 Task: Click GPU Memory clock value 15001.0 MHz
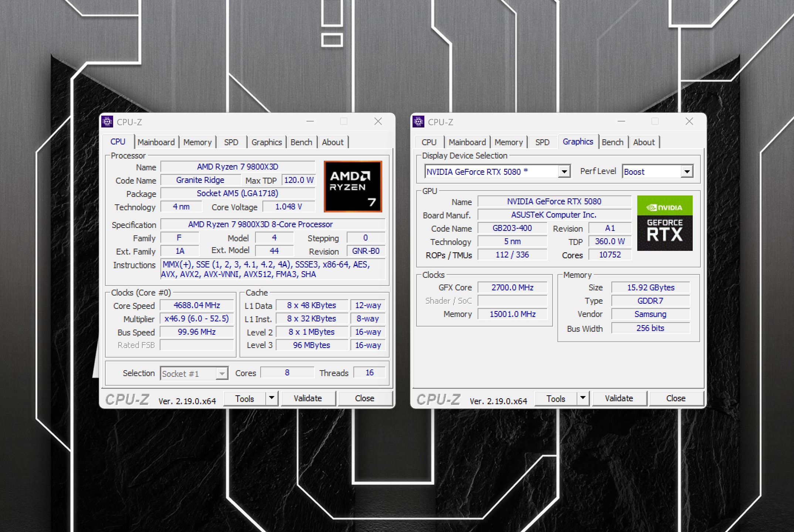512,314
